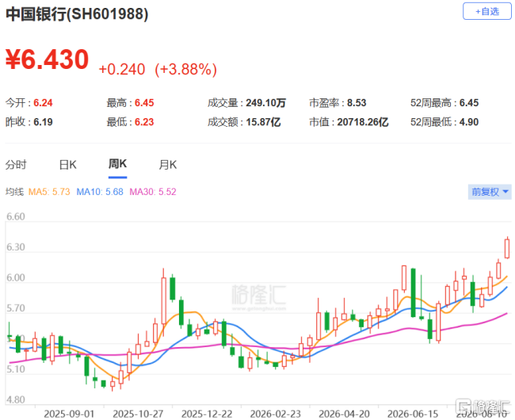Click the 2025-12-22 date axis label
This screenshot has height=420, width=515.
point(207,414)
